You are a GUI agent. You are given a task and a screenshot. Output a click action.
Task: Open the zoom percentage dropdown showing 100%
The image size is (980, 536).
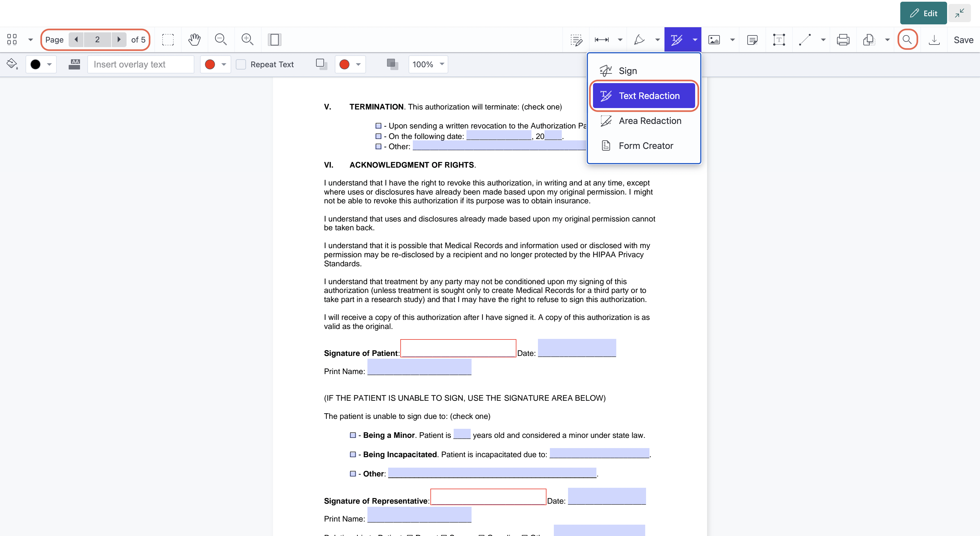point(428,64)
